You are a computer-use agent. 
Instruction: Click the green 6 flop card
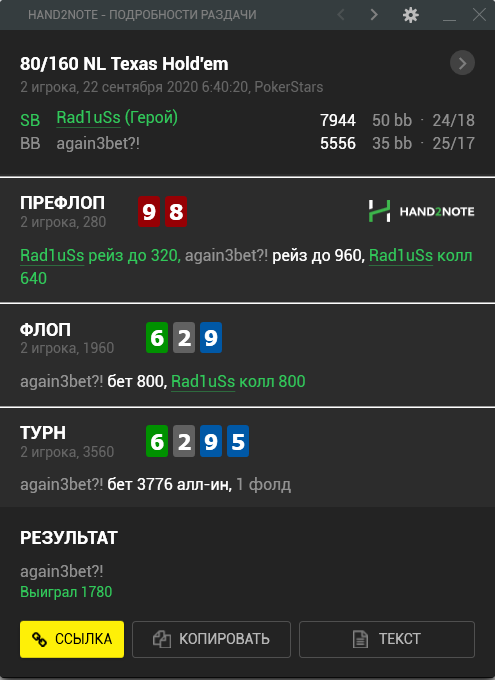coord(157,337)
